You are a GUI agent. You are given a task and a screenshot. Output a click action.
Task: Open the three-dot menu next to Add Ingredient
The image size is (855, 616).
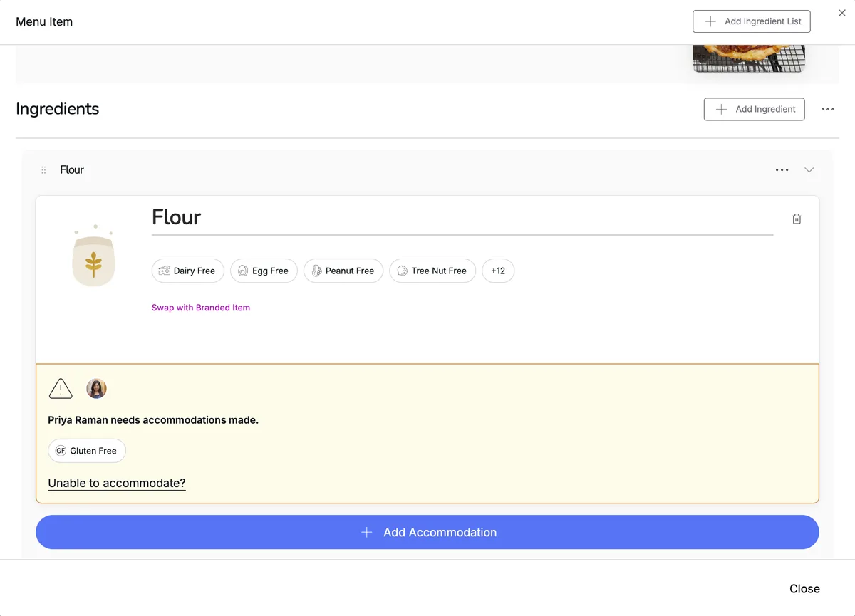[x=827, y=109]
